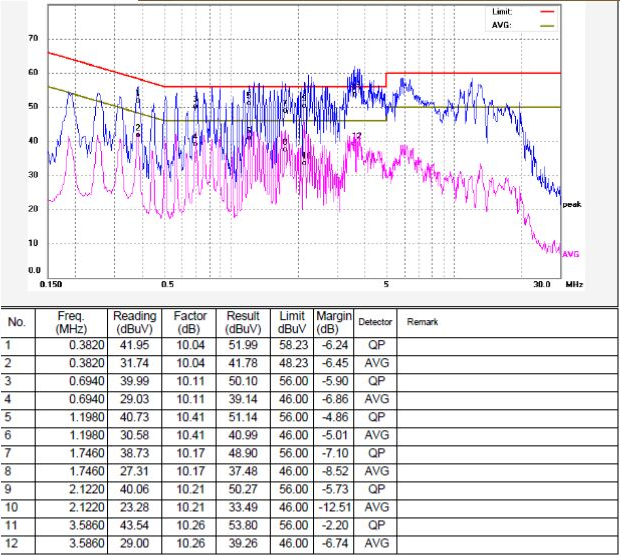
Task: Select margin value -8.52
Action: (335, 471)
